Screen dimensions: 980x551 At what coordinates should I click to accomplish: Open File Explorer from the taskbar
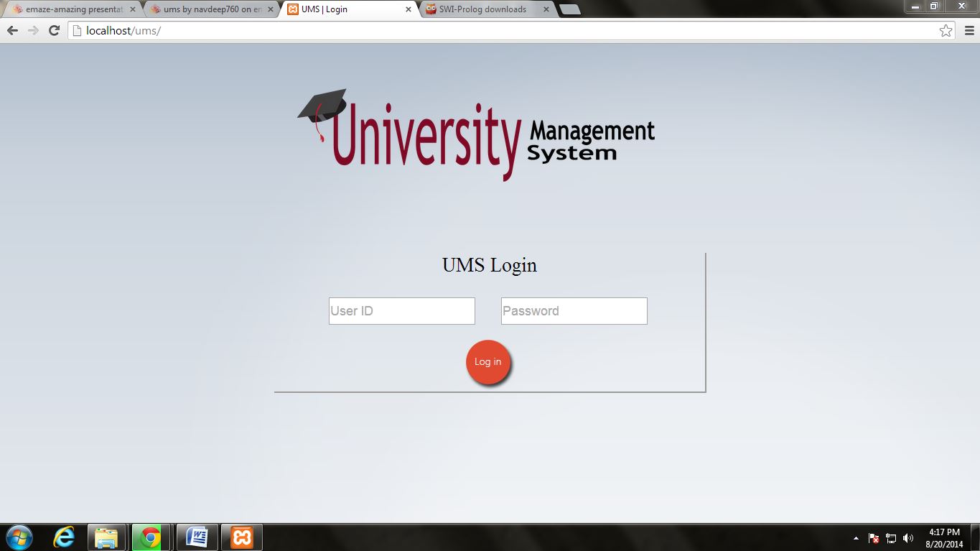click(106, 537)
